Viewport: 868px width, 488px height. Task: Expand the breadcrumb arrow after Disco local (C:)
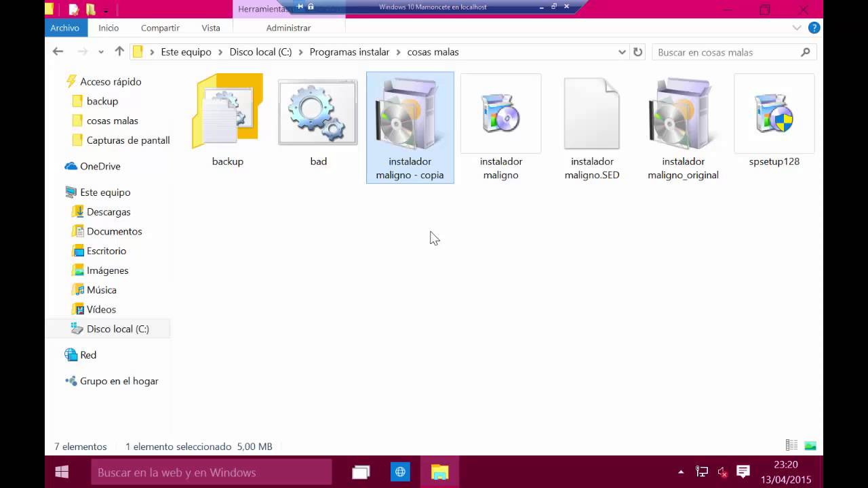pos(300,52)
